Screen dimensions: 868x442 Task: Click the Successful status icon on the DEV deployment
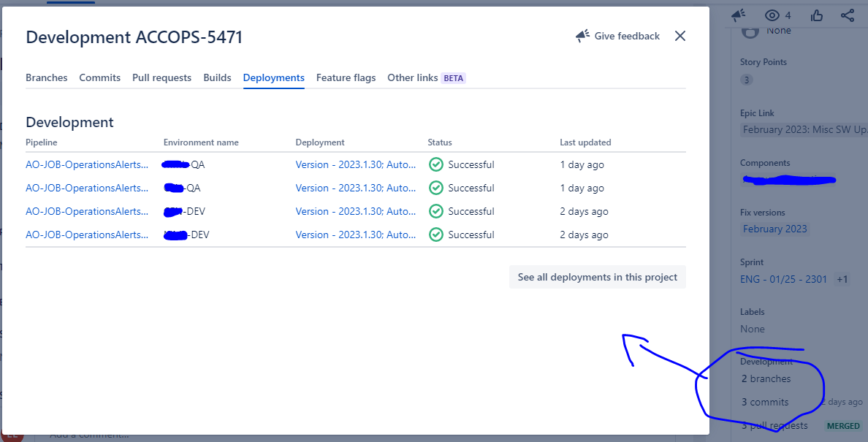click(436, 211)
